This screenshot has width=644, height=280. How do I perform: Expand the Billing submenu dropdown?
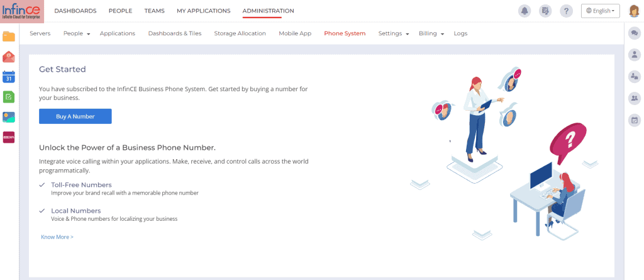[x=431, y=34]
